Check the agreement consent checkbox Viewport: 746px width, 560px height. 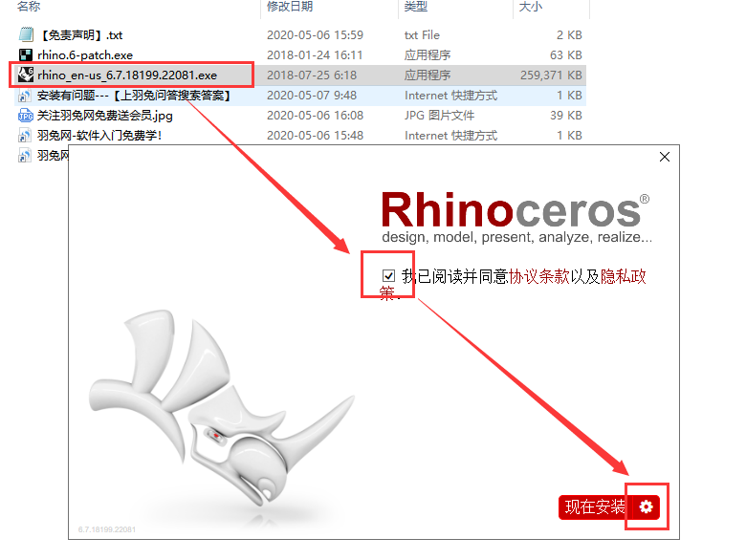388,276
